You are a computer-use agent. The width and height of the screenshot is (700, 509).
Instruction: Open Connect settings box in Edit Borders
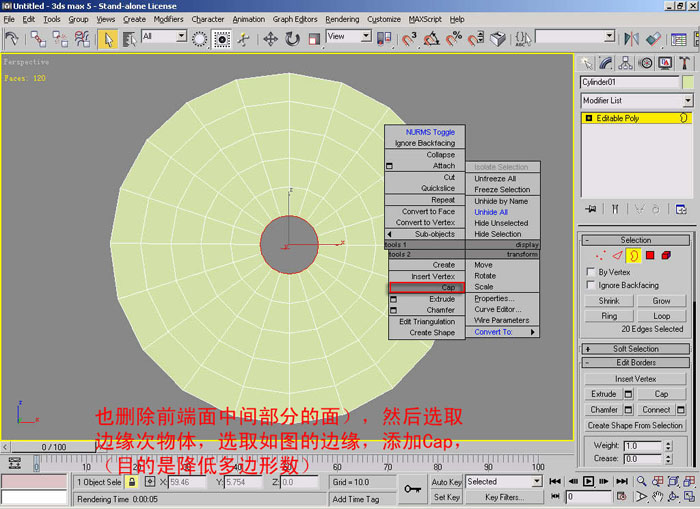[680, 409]
